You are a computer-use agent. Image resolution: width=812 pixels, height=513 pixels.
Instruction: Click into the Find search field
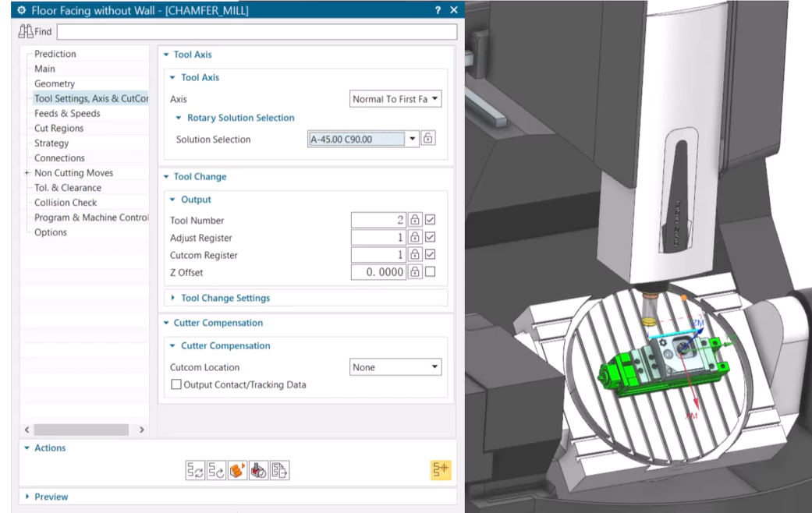[257, 32]
